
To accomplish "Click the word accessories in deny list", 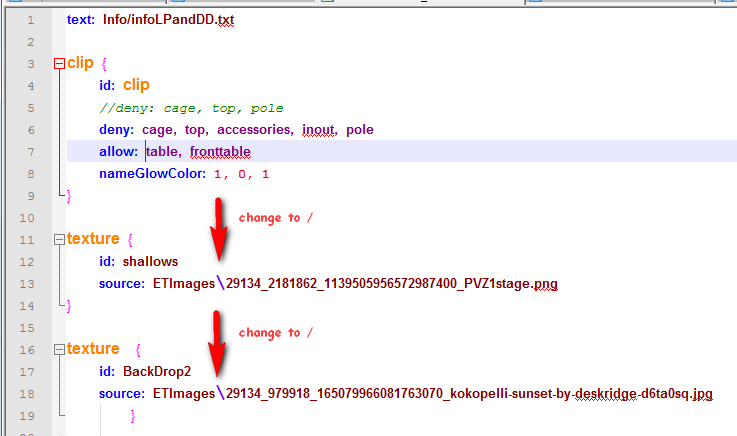I will click(255, 130).
